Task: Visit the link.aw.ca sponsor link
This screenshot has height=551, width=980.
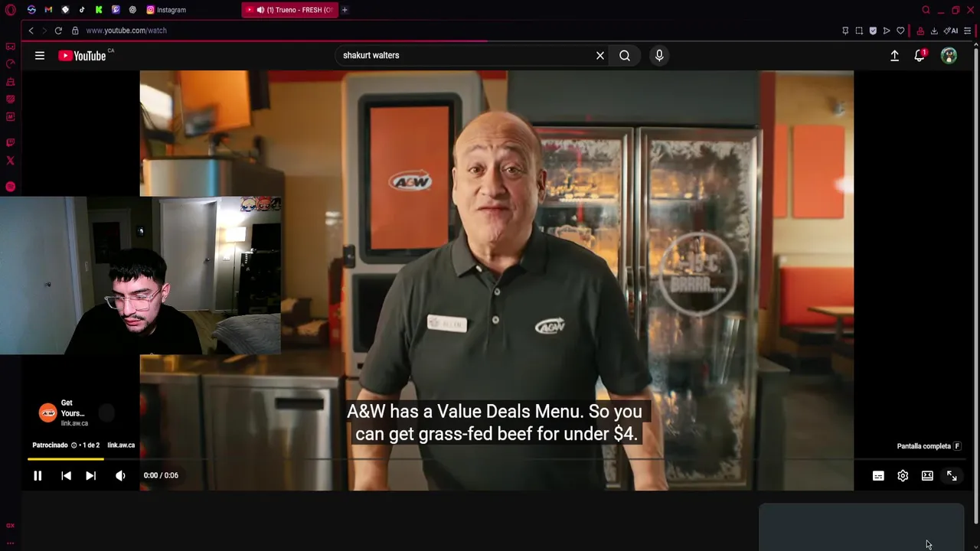Action: pyautogui.click(x=121, y=445)
